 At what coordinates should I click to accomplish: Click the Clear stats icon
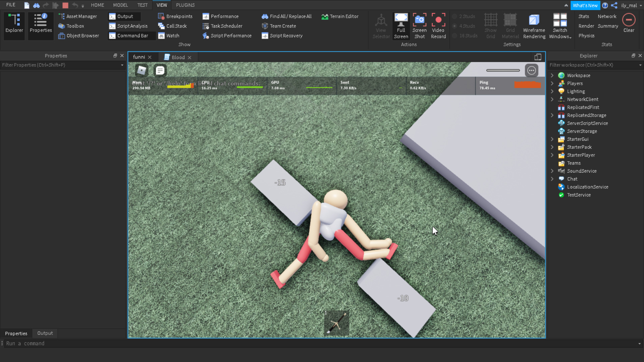pos(629,20)
